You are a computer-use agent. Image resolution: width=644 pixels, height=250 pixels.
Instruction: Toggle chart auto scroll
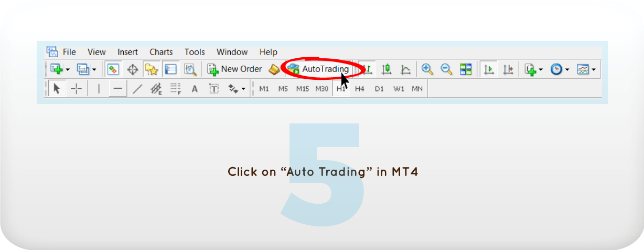(x=489, y=69)
